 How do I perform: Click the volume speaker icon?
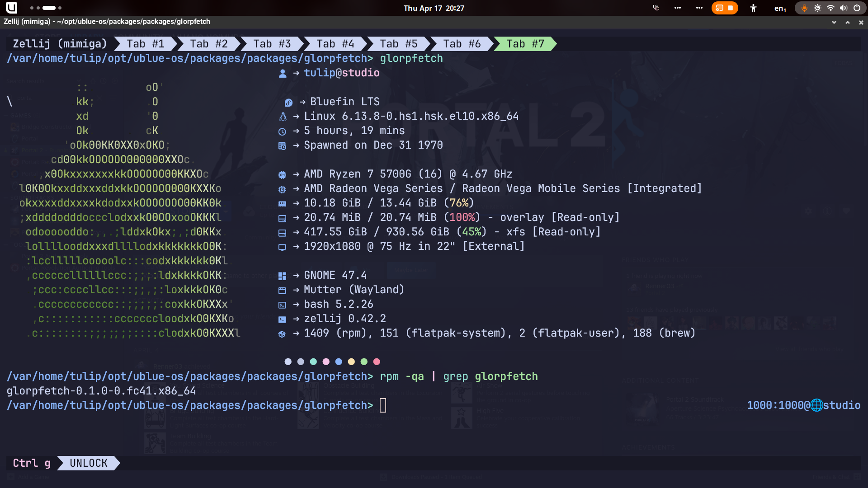844,8
